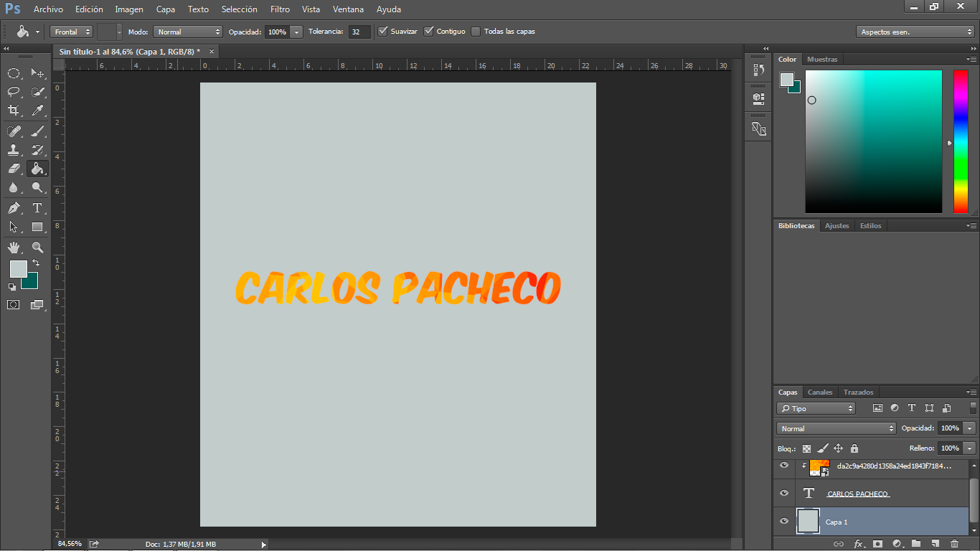
Task: Open the Modo blending dropdown
Action: [189, 32]
